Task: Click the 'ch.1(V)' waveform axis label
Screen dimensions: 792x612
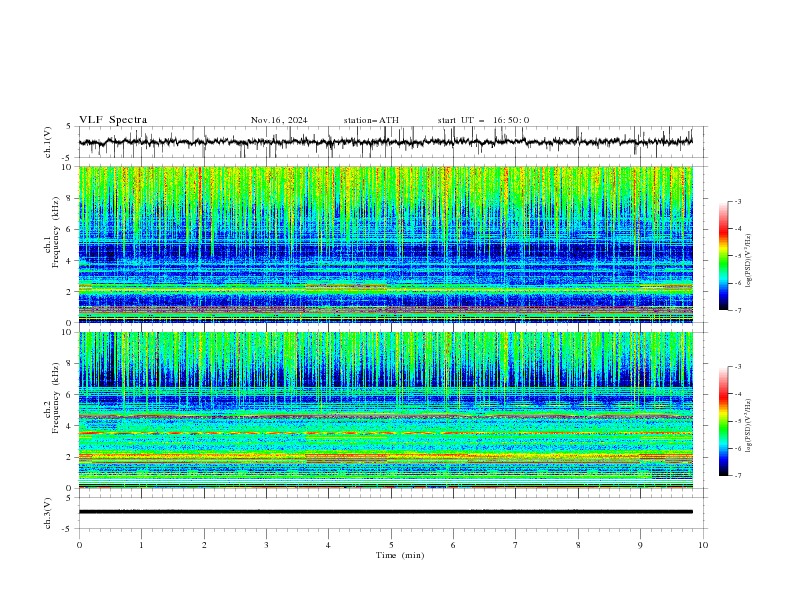Action: click(48, 142)
